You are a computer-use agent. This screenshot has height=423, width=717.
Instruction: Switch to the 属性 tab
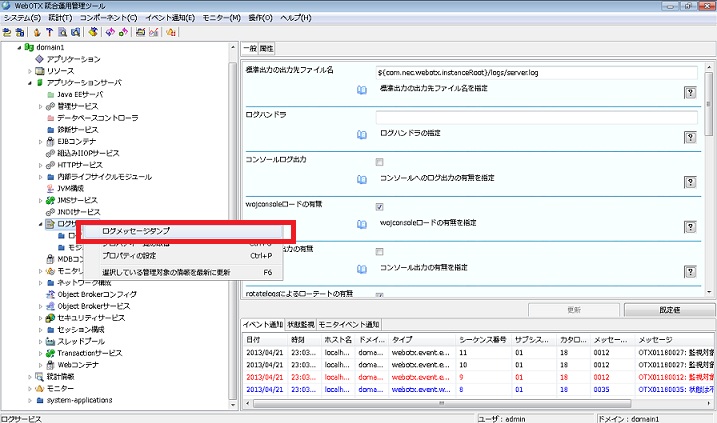(267, 48)
